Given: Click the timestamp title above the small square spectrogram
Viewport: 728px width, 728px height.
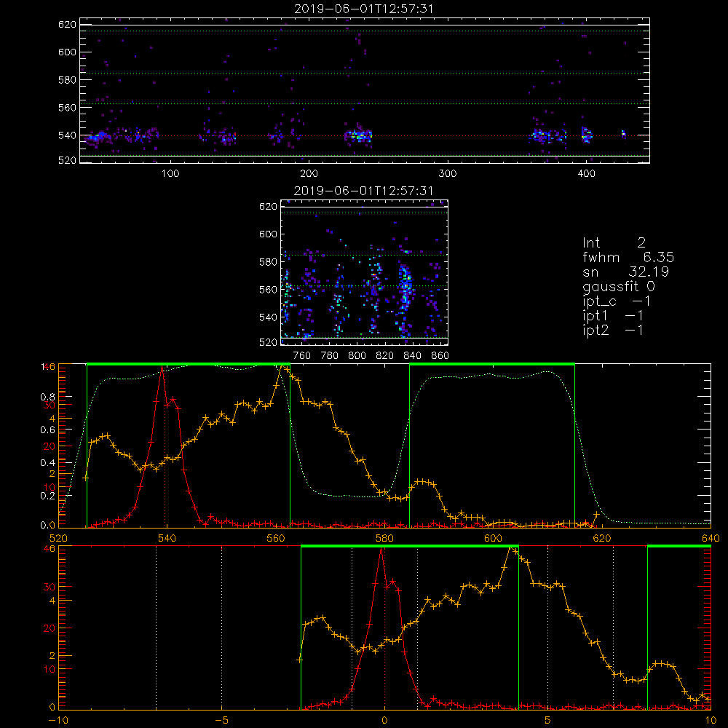Looking at the screenshot, I should pos(364,191).
